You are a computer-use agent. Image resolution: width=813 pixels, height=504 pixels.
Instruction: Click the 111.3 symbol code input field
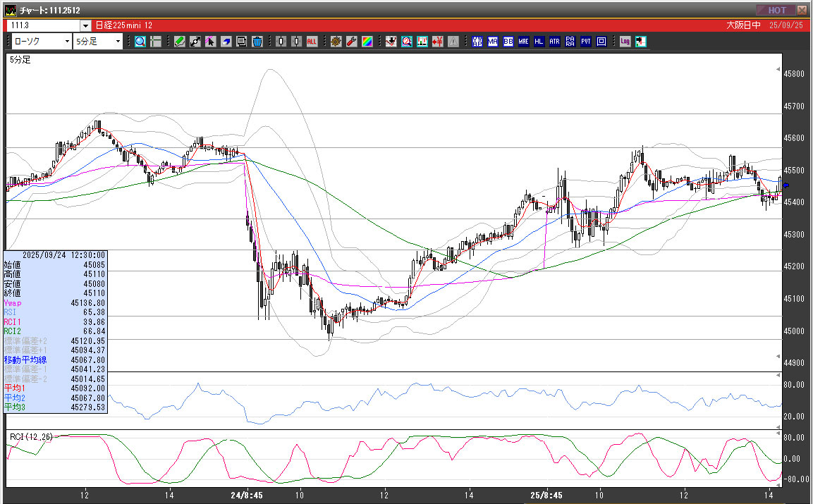[42, 25]
